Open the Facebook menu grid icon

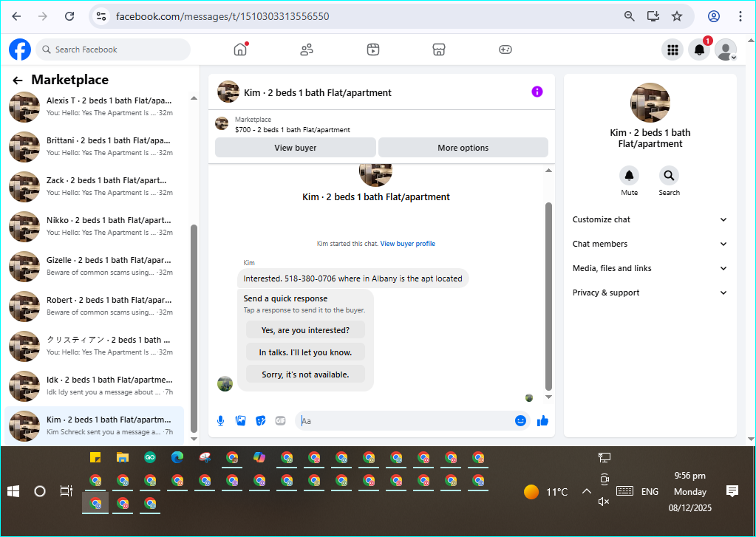click(672, 49)
